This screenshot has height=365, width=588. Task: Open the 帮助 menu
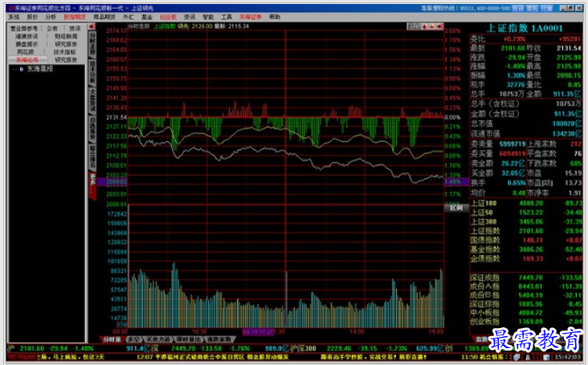click(x=275, y=17)
